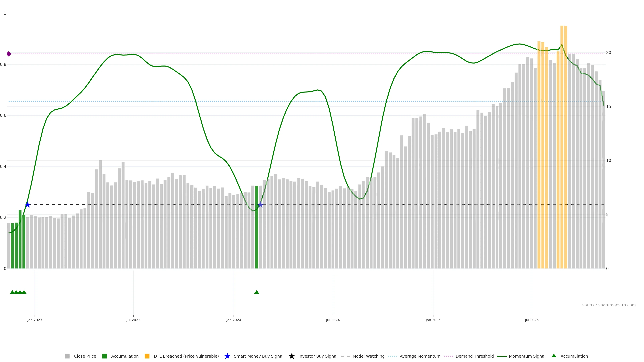Click the Jul 2024 axis label
644x362 pixels.
click(333, 320)
